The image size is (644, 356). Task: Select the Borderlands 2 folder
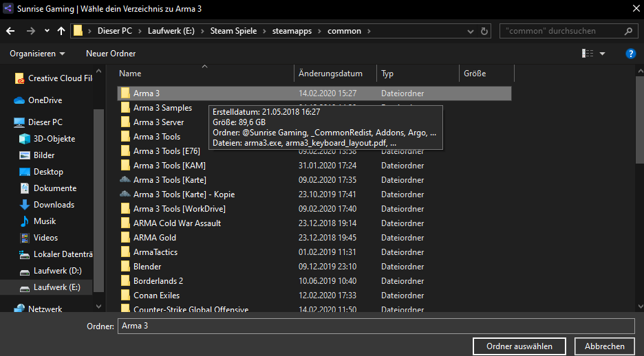pos(158,281)
